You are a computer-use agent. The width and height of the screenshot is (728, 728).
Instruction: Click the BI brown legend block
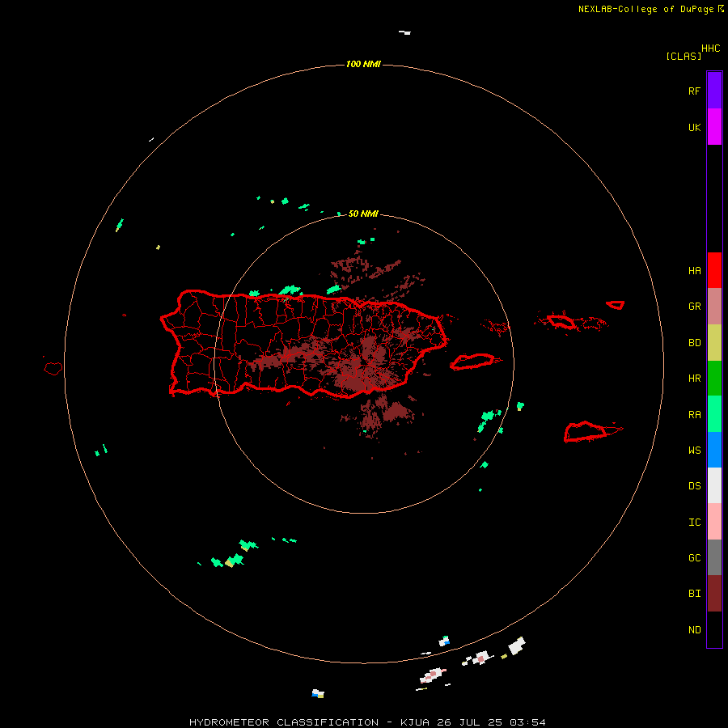point(714,594)
